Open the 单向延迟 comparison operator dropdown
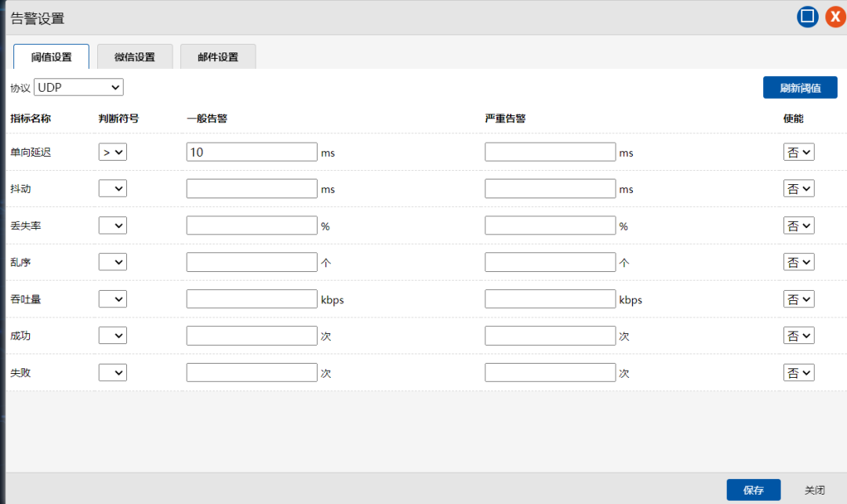The image size is (847, 504). tap(112, 152)
